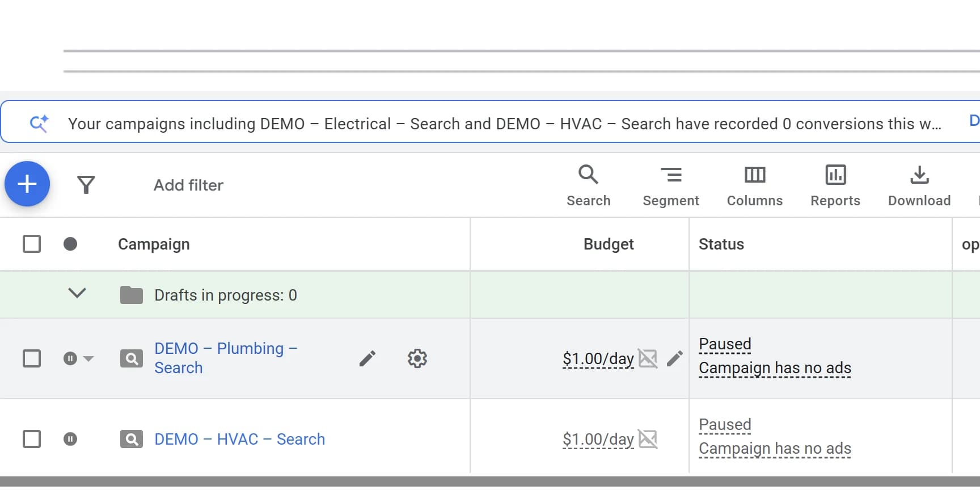Edit the DEMO – Plumbing campaign name pencil
The image size is (980, 490).
(x=367, y=358)
